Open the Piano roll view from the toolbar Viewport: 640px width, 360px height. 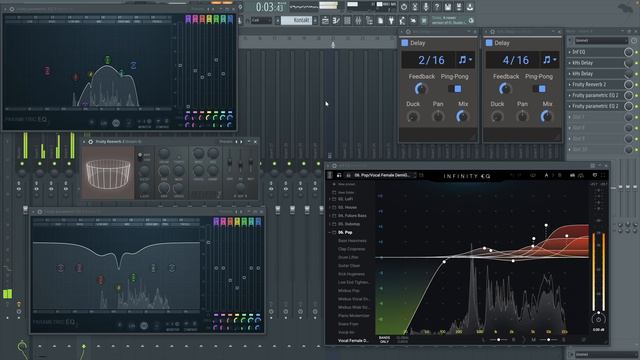(x=336, y=20)
